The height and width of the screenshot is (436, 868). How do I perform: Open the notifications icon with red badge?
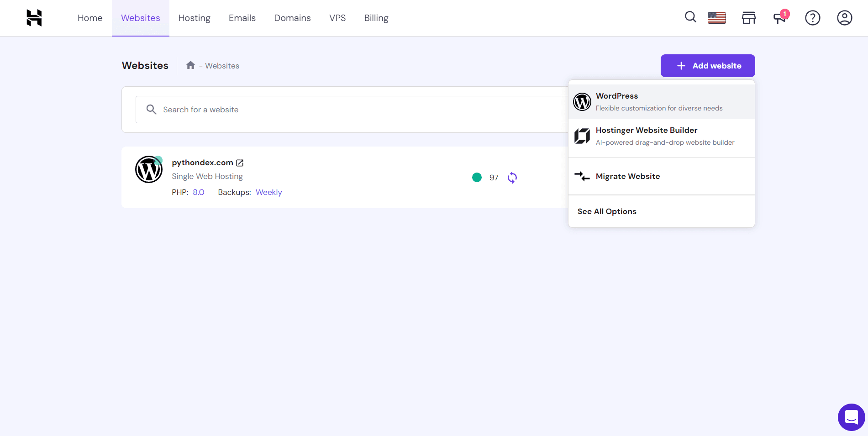779,17
